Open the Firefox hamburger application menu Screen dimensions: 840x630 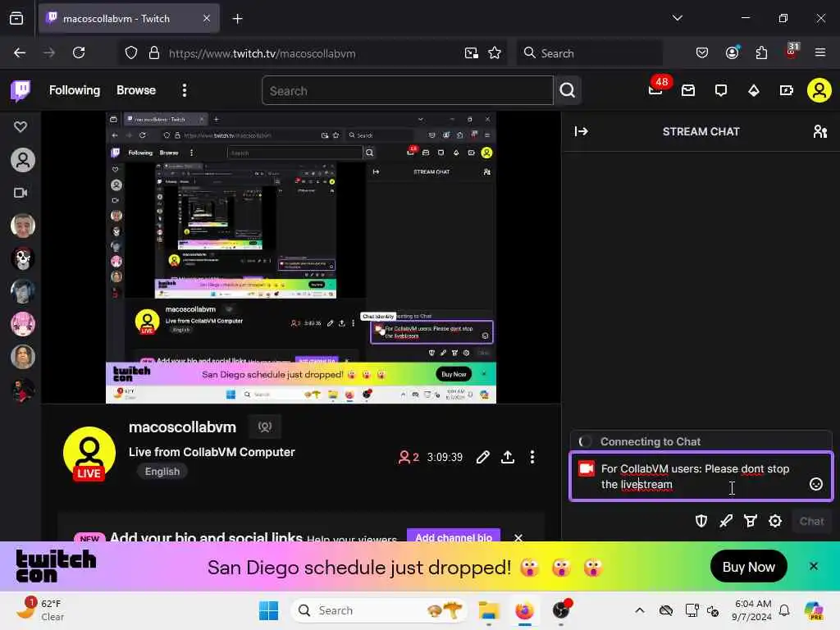tap(820, 53)
